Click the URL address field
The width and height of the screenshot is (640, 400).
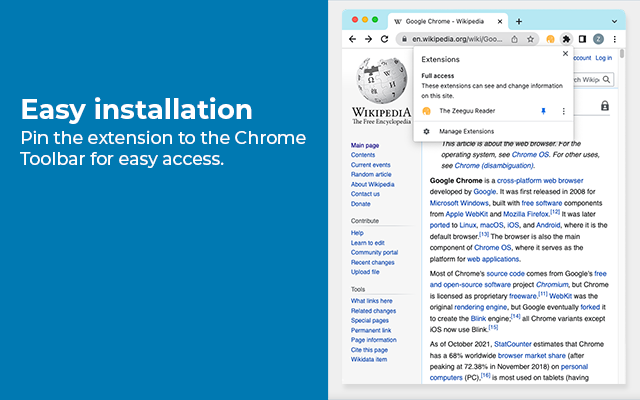(x=457, y=39)
